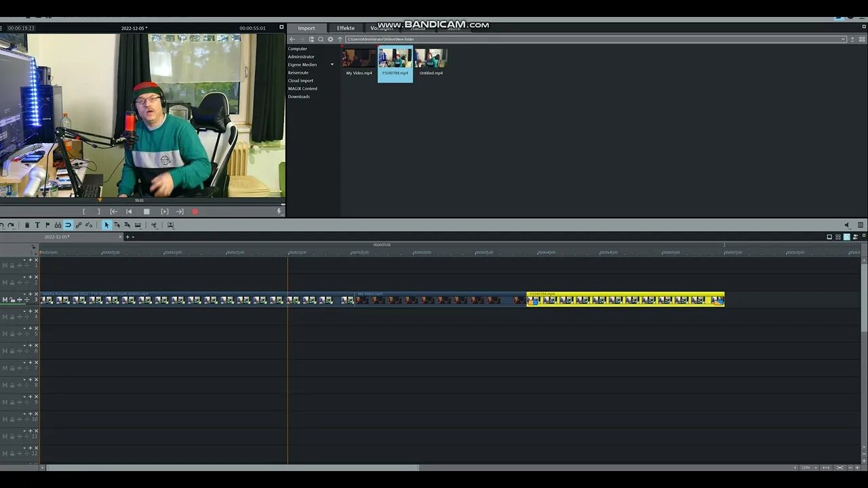Click the insert into timeline icon
Screen dimensions: 868x488
click(x=170, y=225)
